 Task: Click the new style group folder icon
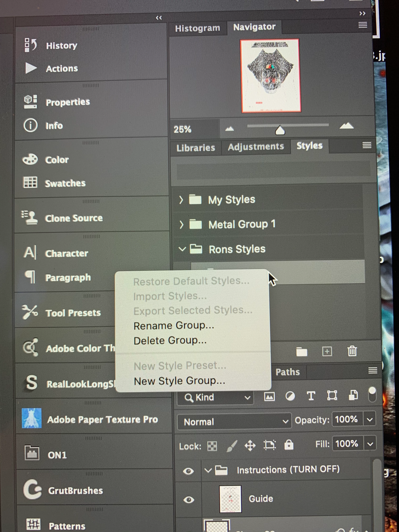302,352
